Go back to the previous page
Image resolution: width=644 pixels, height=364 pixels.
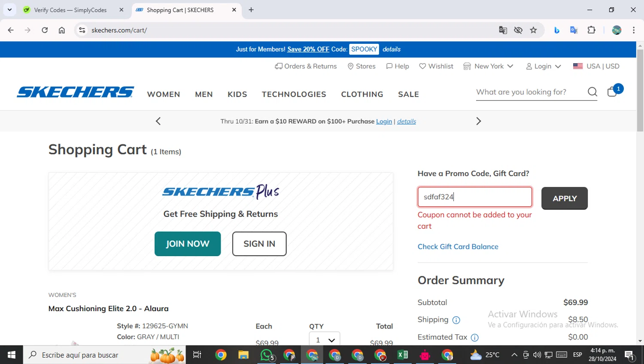pos(11,30)
